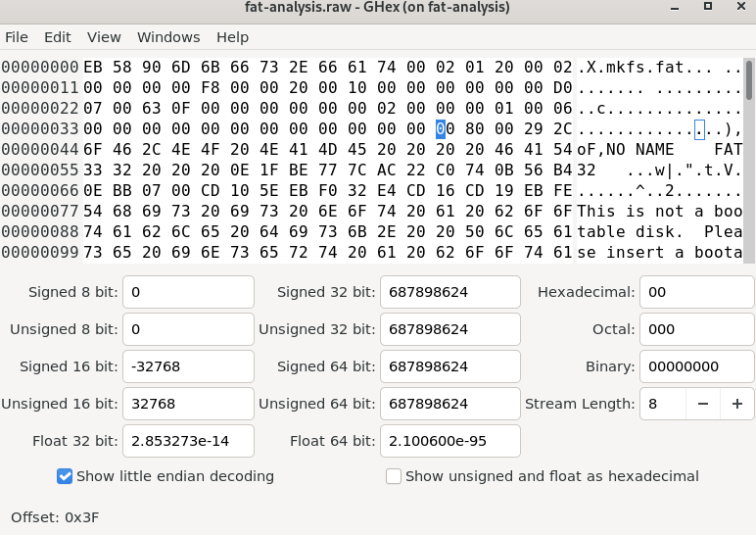Image resolution: width=756 pixels, height=535 pixels.
Task: Click the Unsigned 8 bit field
Action: (x=188, y=329)
